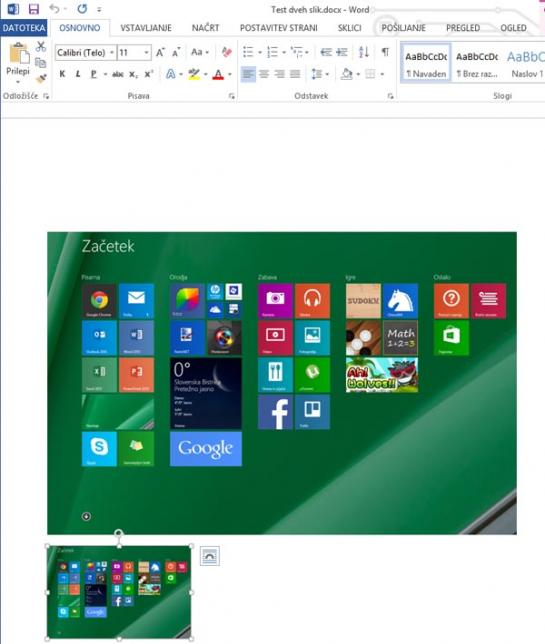545x644 pixels.
Task: Click the increase indent icon
Action: click(x=342, y=52)
